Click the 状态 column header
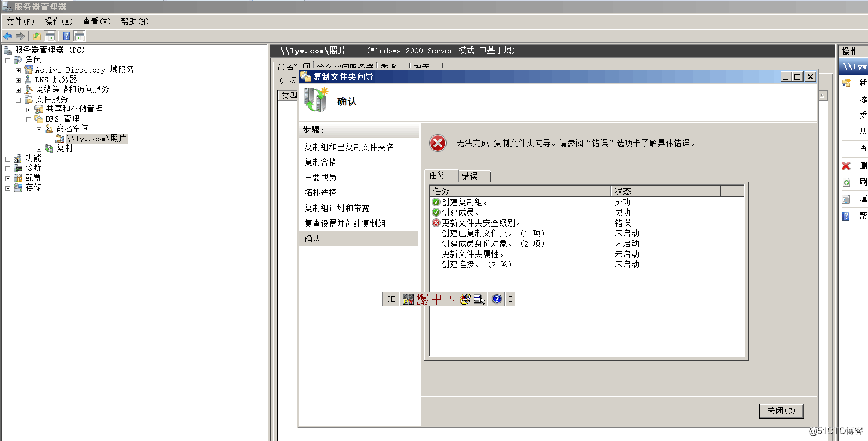 pos(665,191)
